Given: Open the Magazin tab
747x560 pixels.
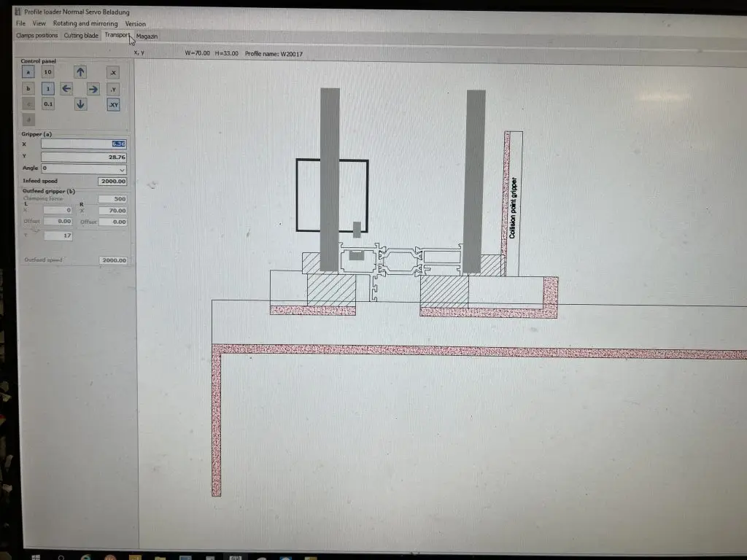Looking at the screenshot, I should tap(147, 36).
